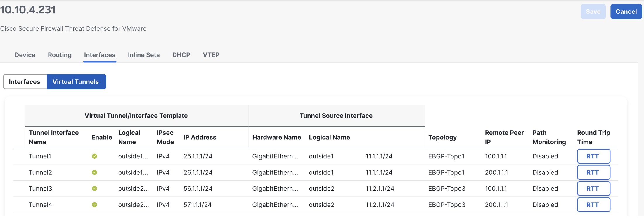644x219 pixels.
Task: Click the green enabled status icon for Tunnel1
Action: pos(94,156)
